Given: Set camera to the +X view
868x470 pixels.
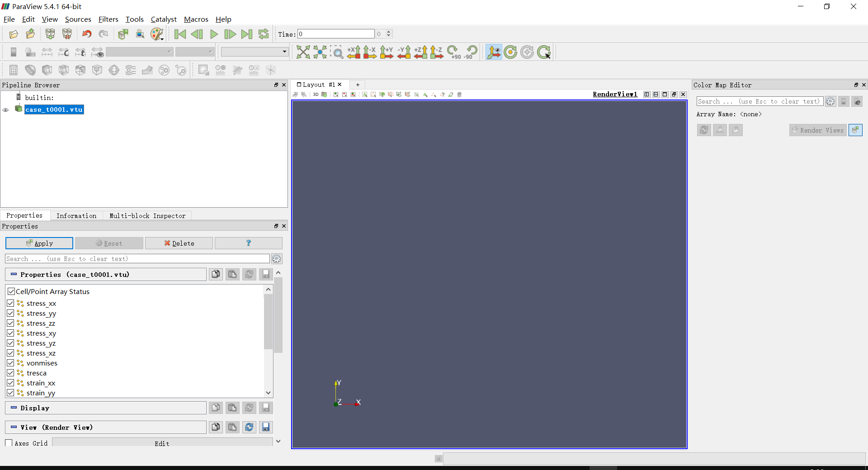Looking at the screenshot, I should (354, 52).
